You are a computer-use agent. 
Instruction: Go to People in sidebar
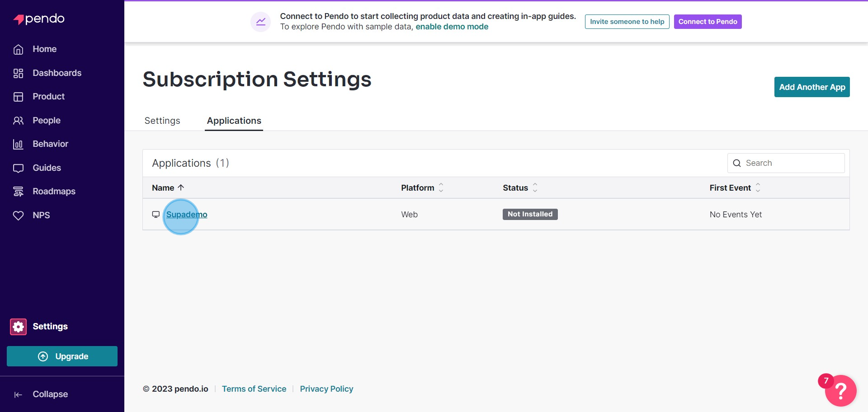pyautogui.click(x=47, y=121)
